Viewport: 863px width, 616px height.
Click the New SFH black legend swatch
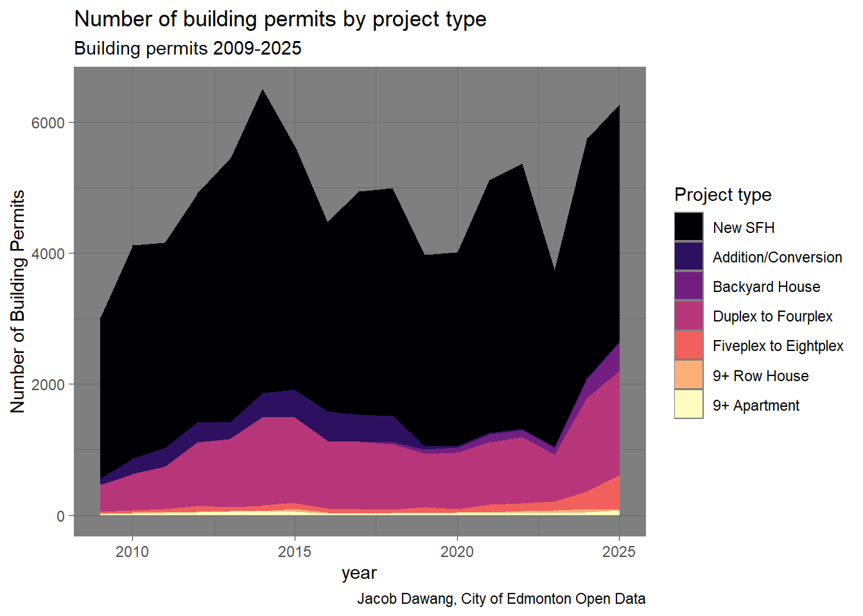tap(688, 227)
